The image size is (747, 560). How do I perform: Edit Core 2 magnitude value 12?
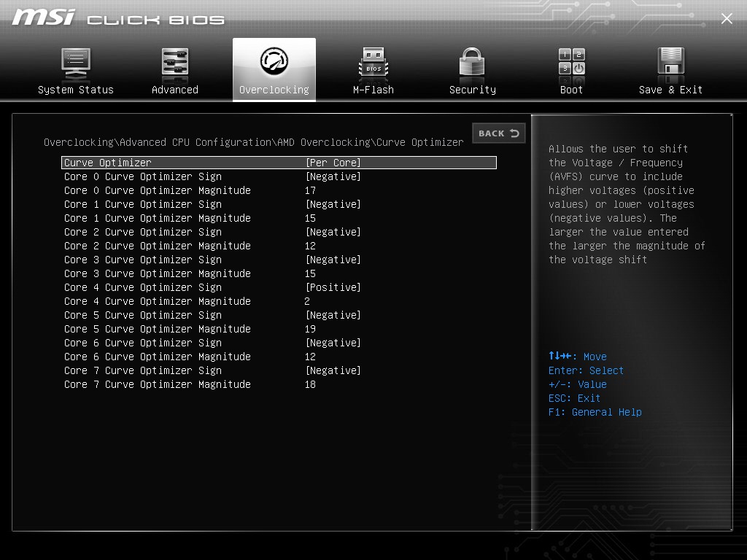pos(310,246)
